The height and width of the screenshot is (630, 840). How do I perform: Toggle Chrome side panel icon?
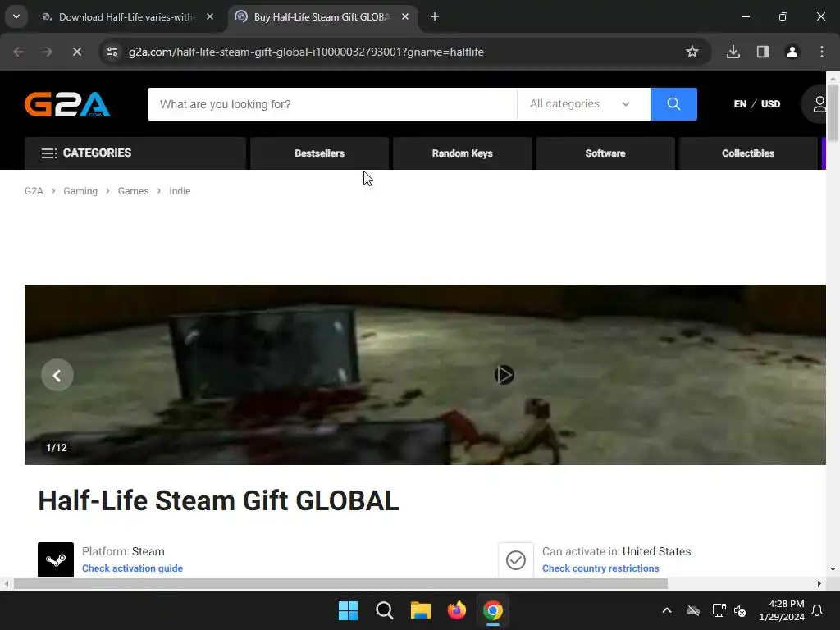762,52
